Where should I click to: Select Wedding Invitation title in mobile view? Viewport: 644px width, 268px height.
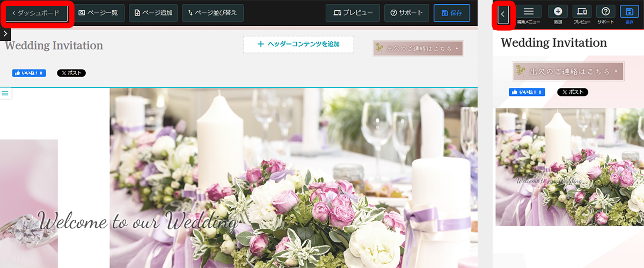554,43
